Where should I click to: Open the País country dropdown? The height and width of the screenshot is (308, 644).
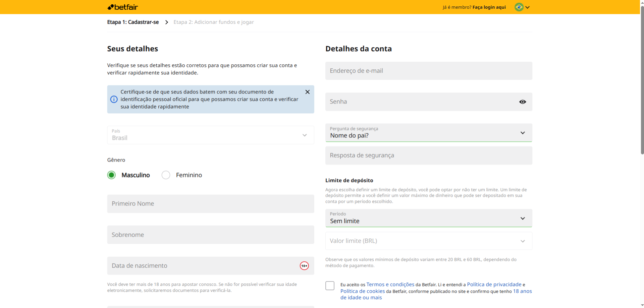click(210, 135)
